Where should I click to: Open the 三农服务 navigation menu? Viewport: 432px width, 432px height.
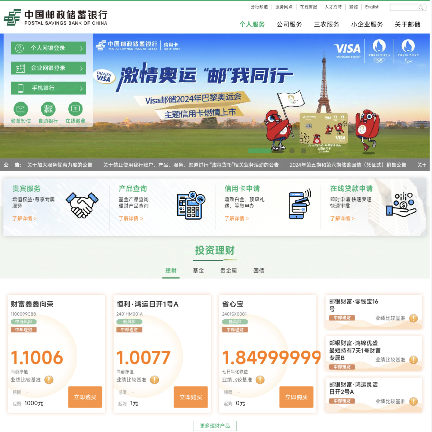pos(326,24)
